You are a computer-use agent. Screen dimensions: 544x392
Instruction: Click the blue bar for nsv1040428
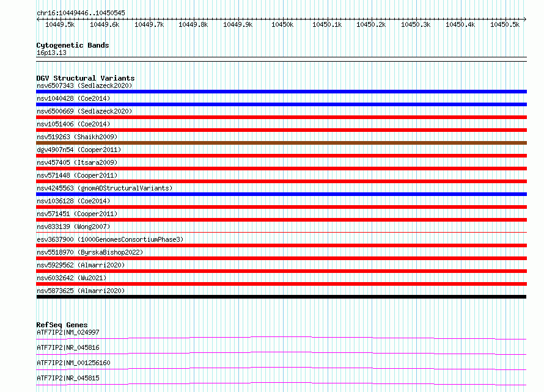(281, 104)
